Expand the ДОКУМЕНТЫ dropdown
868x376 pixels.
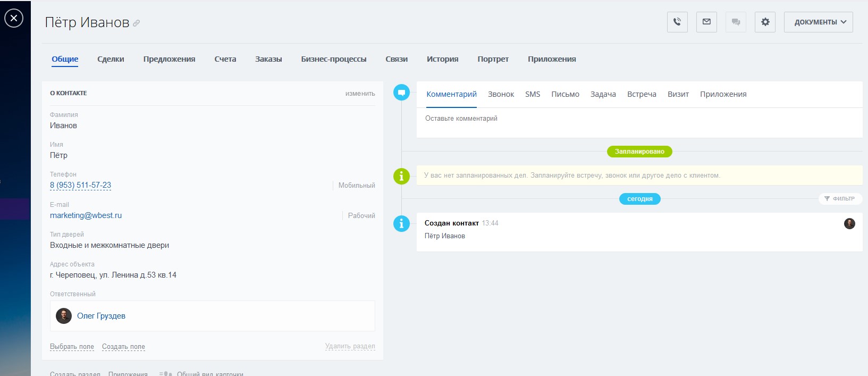[818, 22]
